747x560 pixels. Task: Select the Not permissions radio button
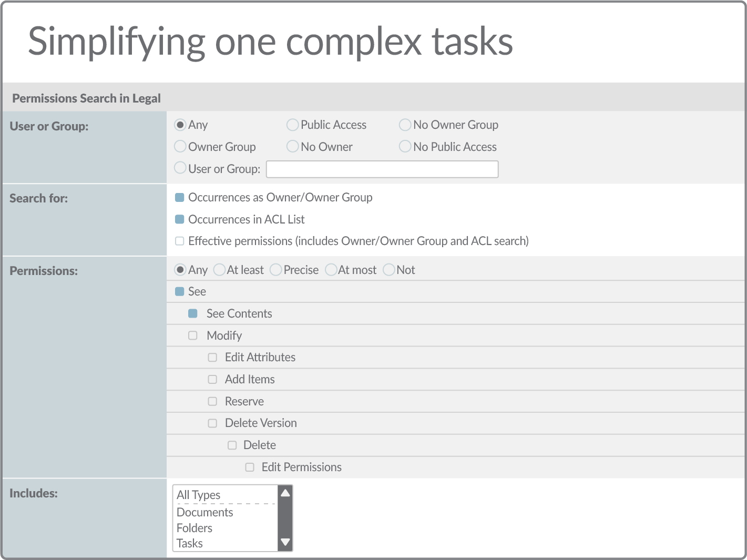(389, 270)
